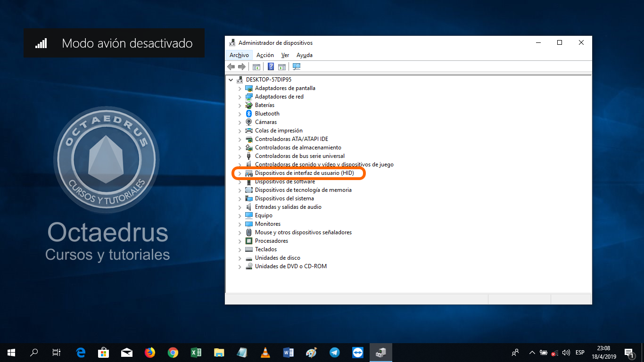Select the 'Dispositivos de software' row
Screen dimensions: 644x362
[x=285, y=182]
